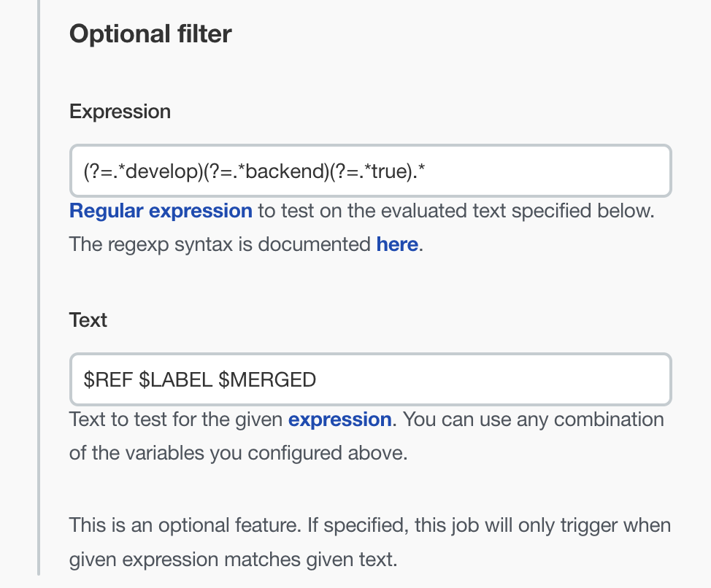The image size is (711, 588).
Task: Click the "Optional filter" section heading
Action: (150, 34)
